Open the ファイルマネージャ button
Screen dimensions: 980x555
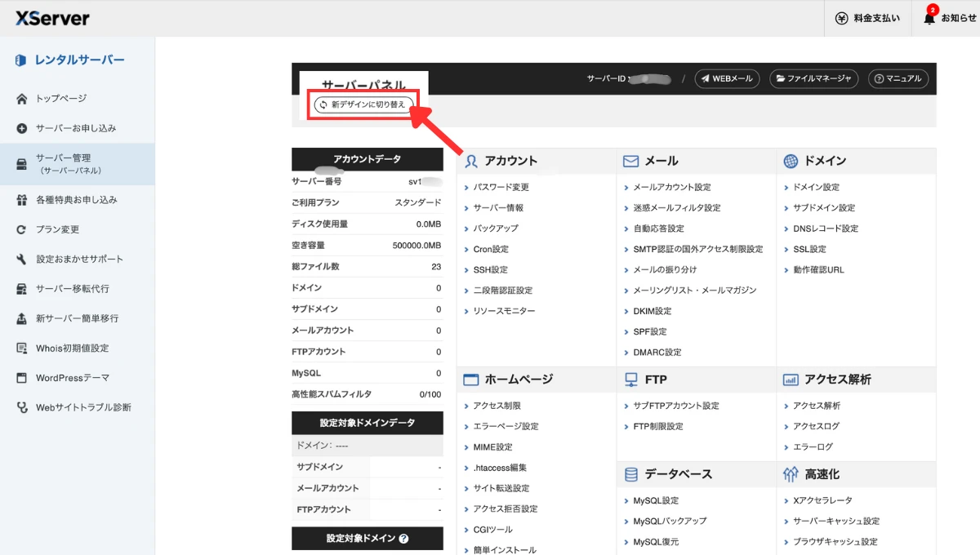pyautogui.click(x=813, y=78)
